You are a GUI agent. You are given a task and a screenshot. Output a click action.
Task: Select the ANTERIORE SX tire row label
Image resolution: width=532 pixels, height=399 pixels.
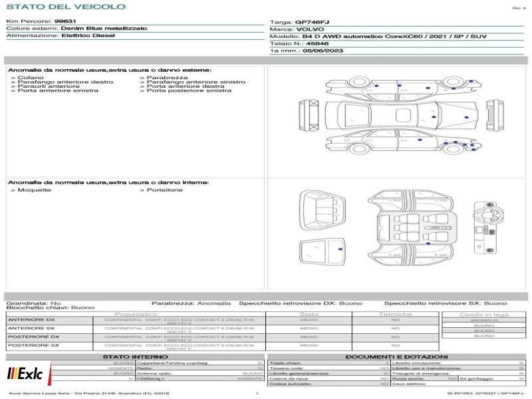[31, 329]
